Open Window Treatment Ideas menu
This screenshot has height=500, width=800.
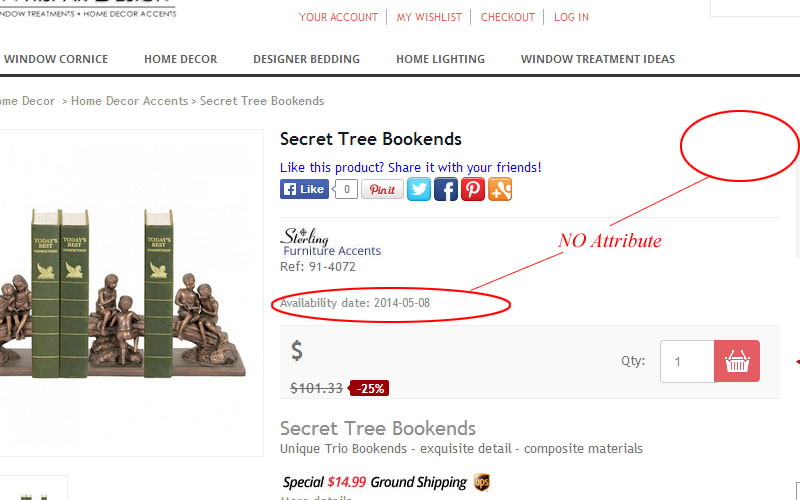coord(598,59)
